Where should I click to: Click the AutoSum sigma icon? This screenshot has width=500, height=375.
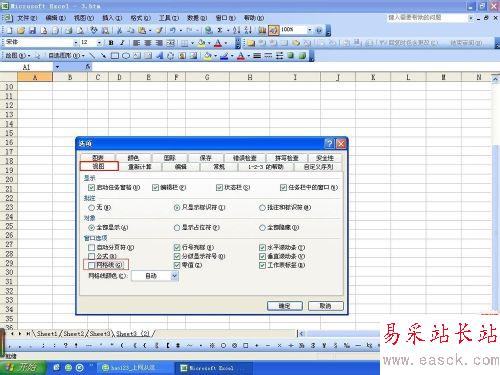(x=220, y=30)
